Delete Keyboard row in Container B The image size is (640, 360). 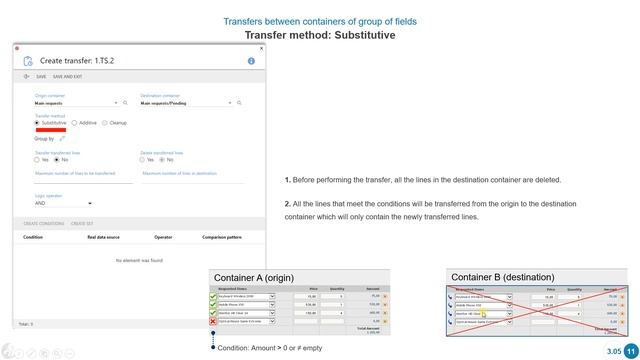(622, 297)
